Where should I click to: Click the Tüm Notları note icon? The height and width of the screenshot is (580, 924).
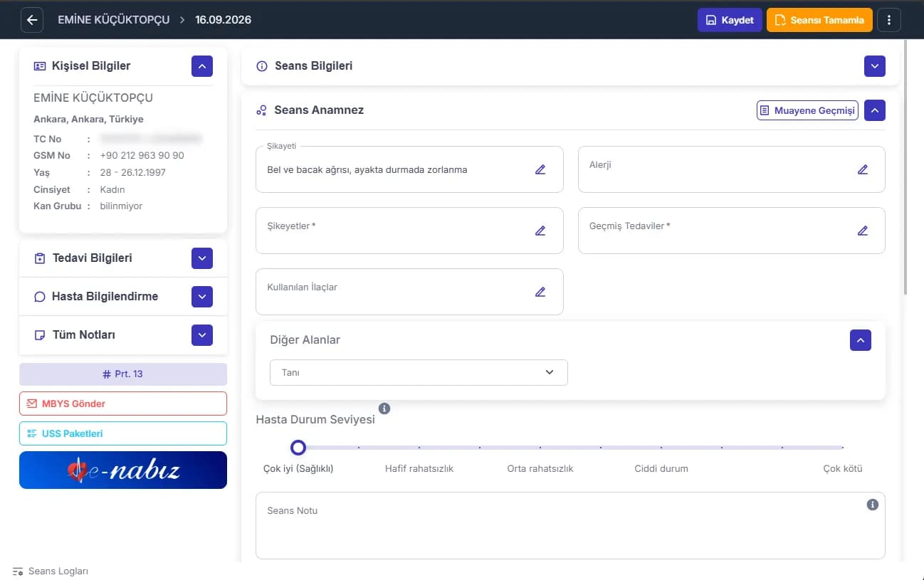pos(40,335)
